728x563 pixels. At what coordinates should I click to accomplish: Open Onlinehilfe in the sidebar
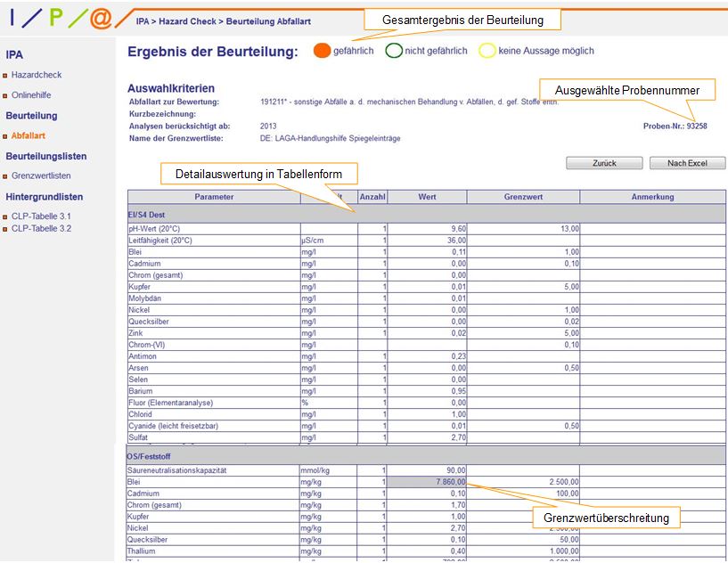[x=31, y=95]
